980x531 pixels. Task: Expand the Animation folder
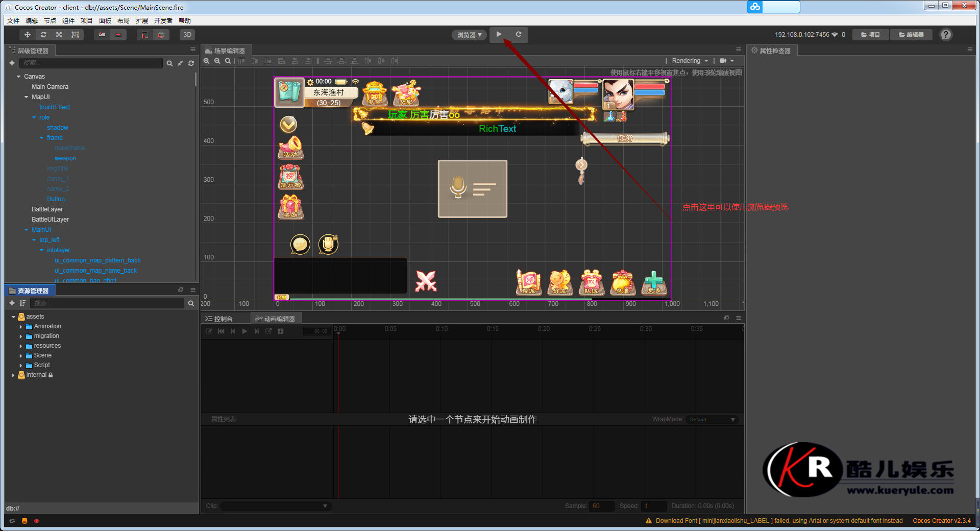click(21, 327)
